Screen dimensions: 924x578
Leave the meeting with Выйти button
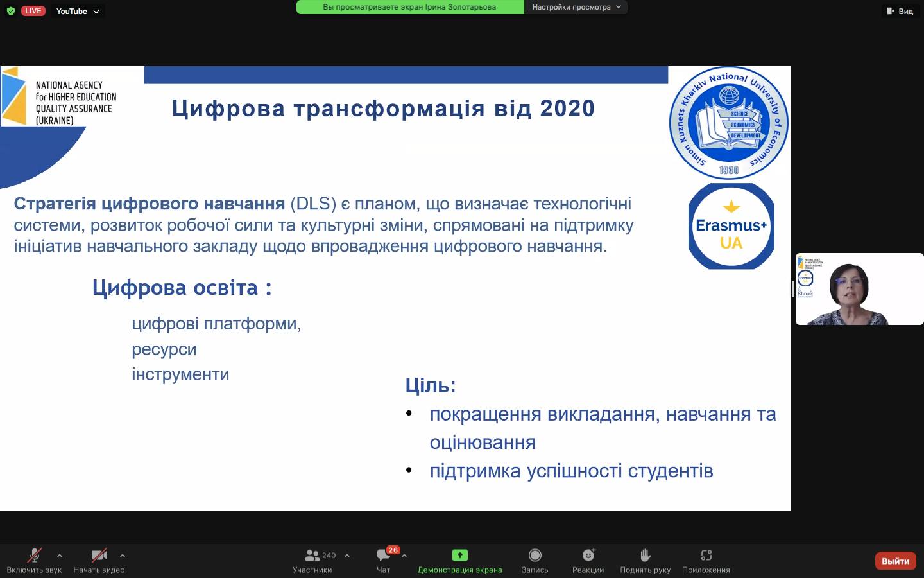895,561
